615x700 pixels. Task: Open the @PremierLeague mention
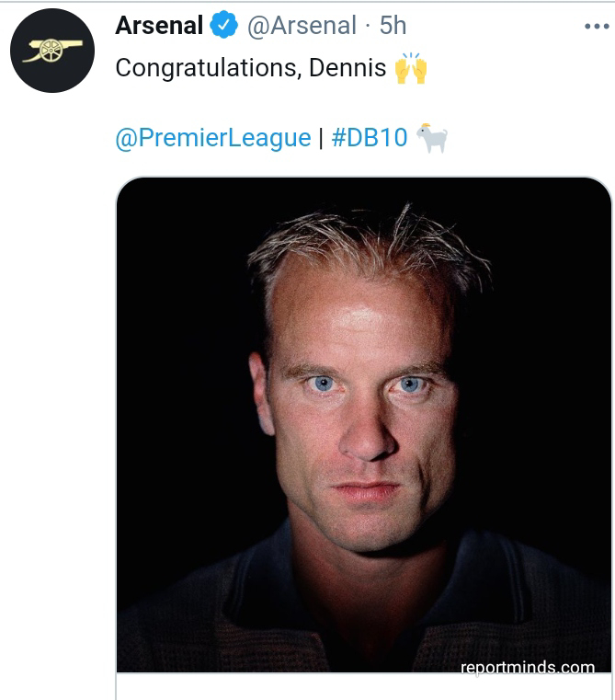pos(213,138)
